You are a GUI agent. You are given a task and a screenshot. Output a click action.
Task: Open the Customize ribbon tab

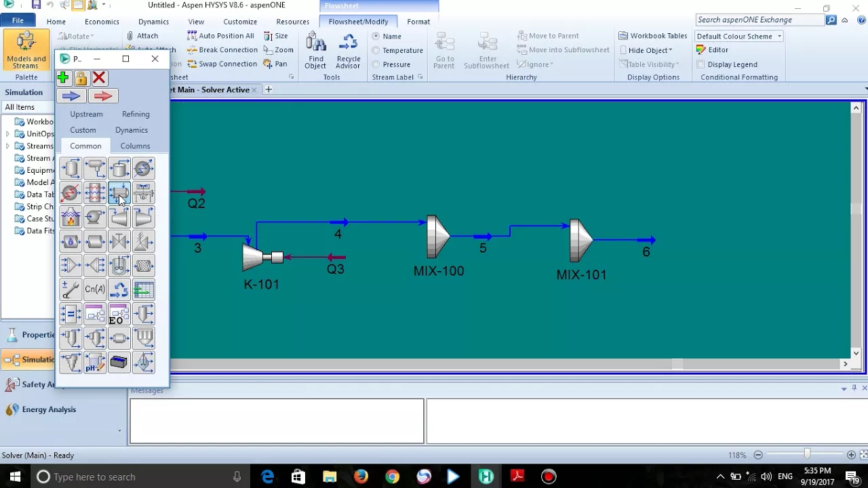pos(240,22)
